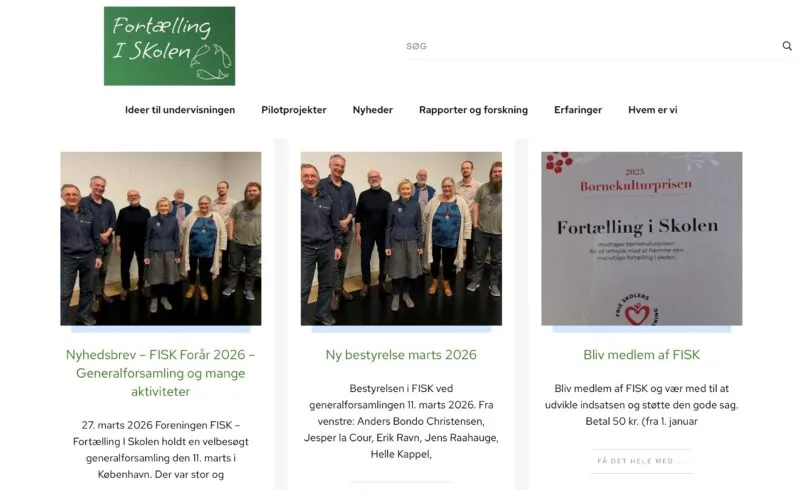811x490 pixels.
Task: Focus the SØG search field
Action: tap(592, 46)
